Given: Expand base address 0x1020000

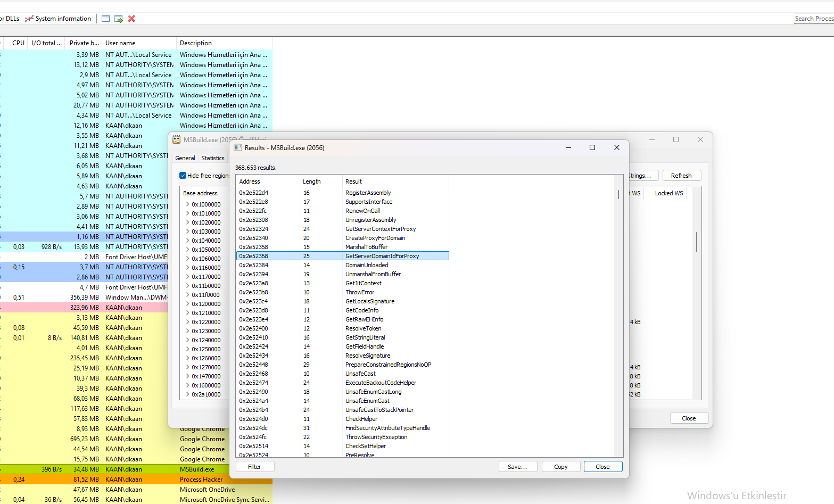Looking at the screenshot, I should [x=187, y=222].
